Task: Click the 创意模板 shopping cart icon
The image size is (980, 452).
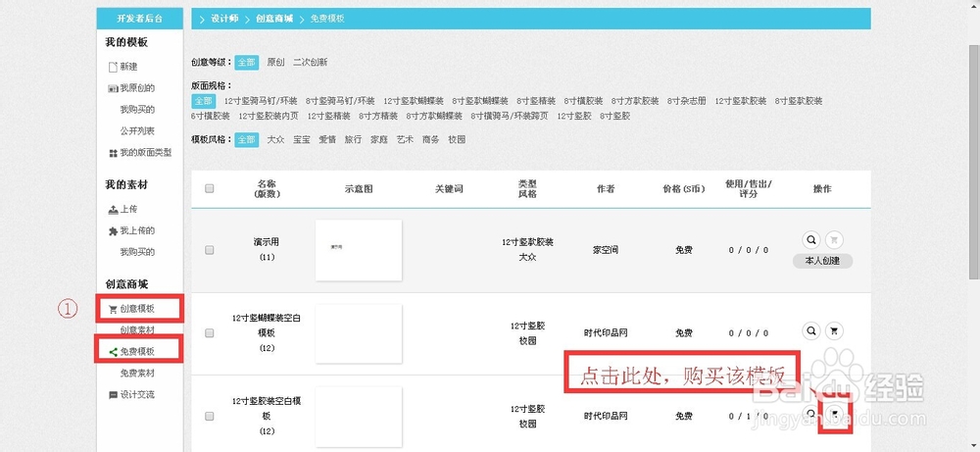Action: [x=113, y=309]
